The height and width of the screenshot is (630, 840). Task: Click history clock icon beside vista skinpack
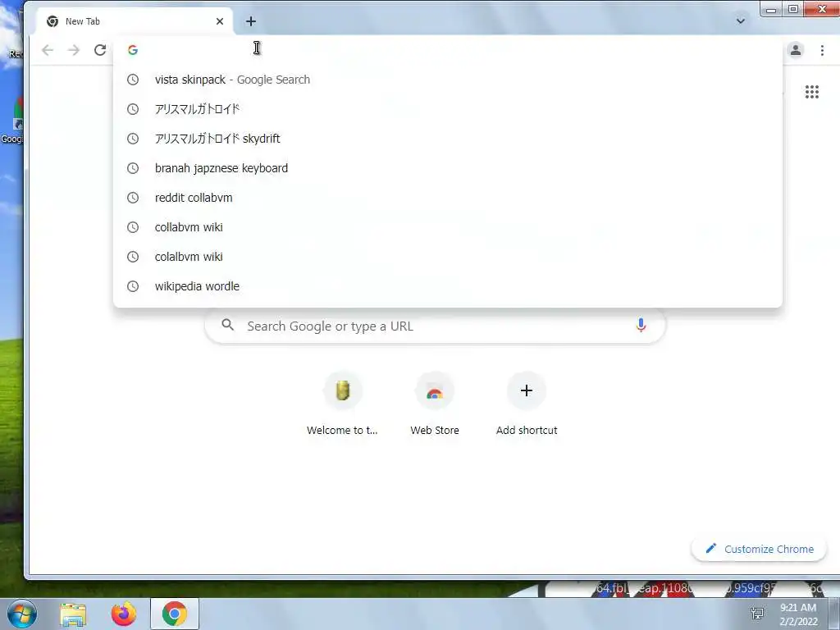coord(133,80)
